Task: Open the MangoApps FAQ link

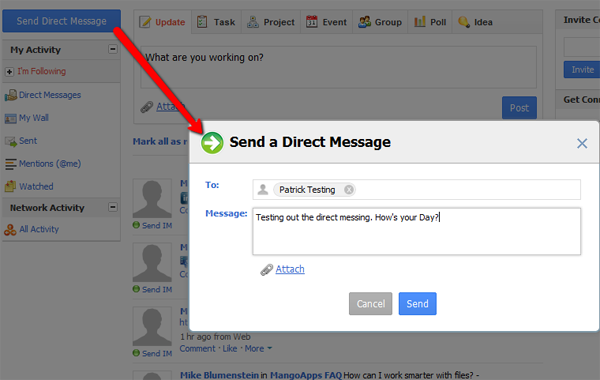Action: pos(306,375)
